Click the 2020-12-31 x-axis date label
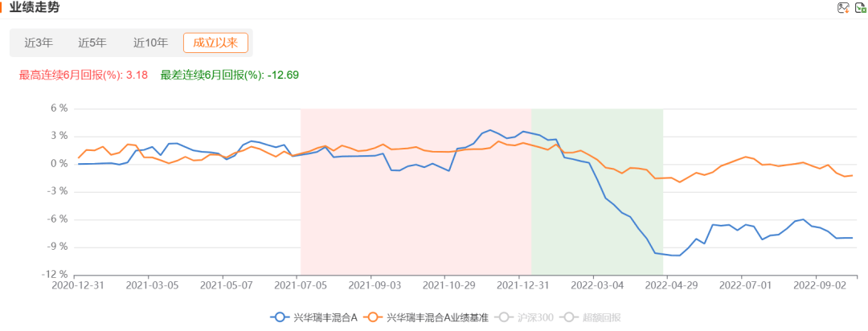 (x=77, y=284)
